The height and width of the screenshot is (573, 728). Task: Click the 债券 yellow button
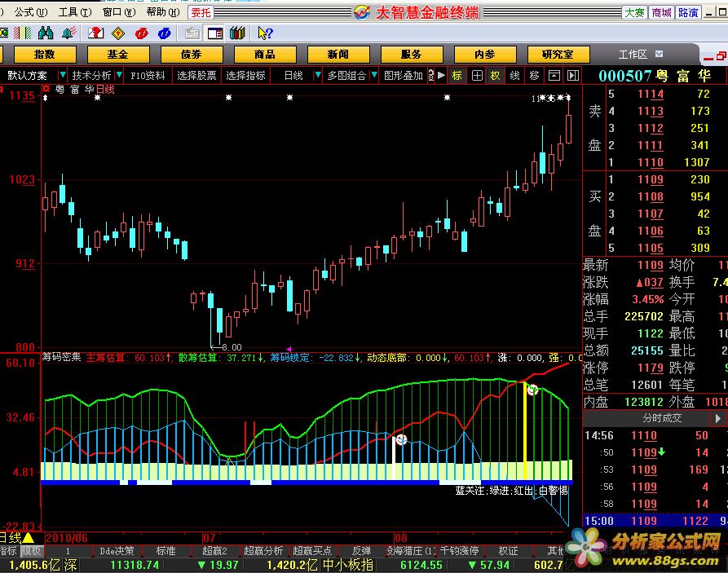[192, 55]
